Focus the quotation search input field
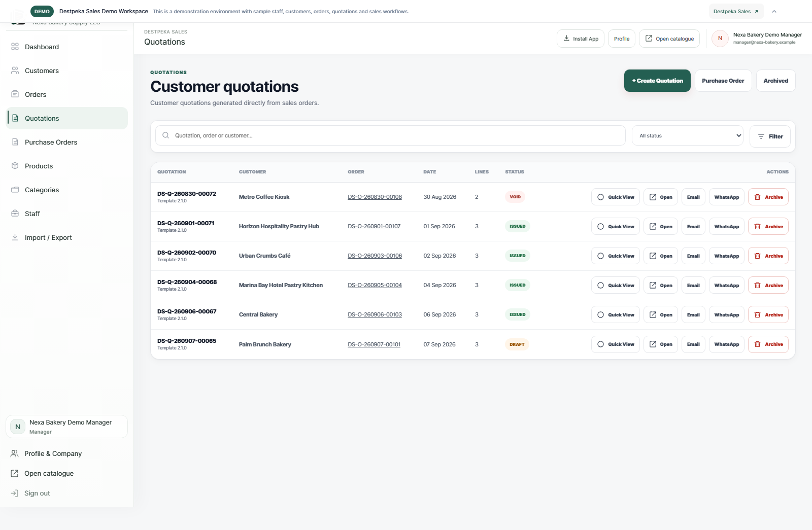 pyautogui.click(x=390, y=135)
